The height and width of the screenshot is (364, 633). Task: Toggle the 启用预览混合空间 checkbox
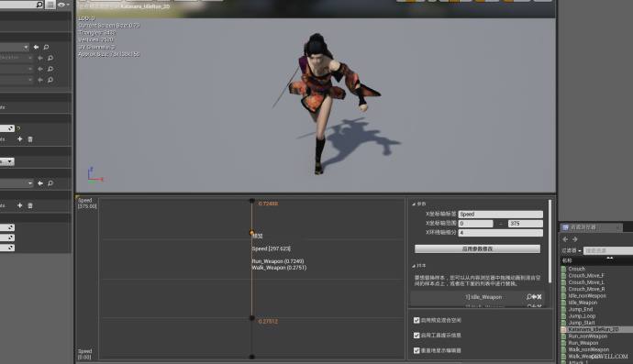(x=416, y=320)
